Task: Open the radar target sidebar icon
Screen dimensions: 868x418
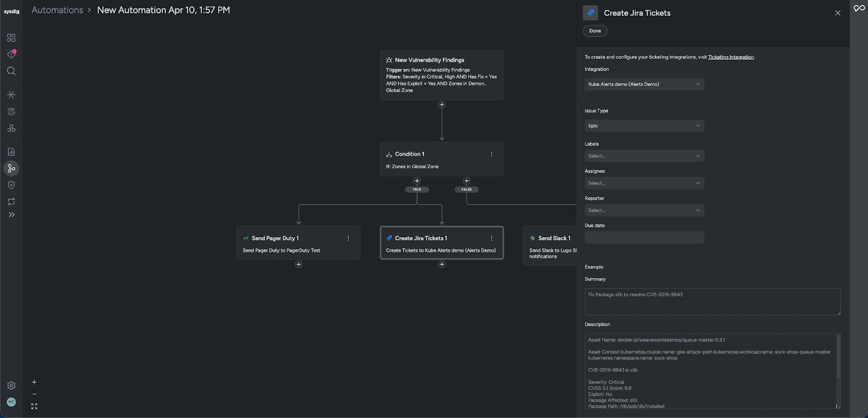Action: pos(11,111)
